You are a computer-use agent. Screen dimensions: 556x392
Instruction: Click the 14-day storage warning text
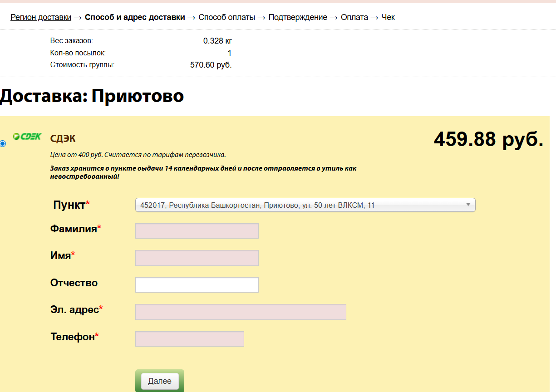pos(203,172)
